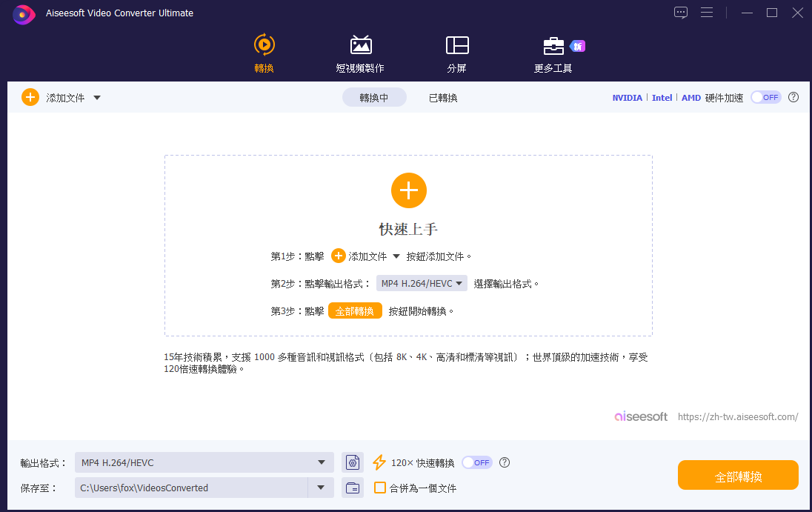Open the 短視頻製作 tab
812x512 pixels.
(x=360, y=53)
